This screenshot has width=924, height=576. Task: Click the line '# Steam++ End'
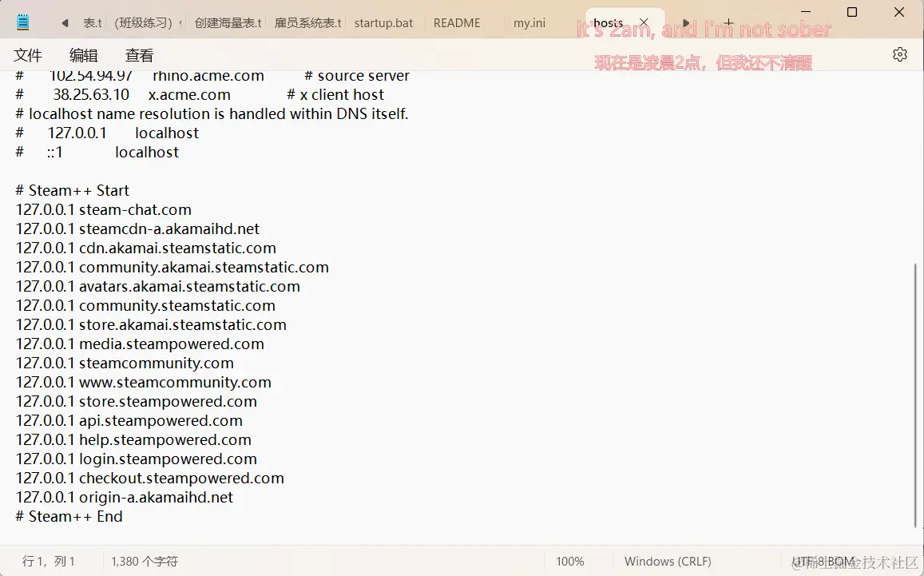pos(69,516)
